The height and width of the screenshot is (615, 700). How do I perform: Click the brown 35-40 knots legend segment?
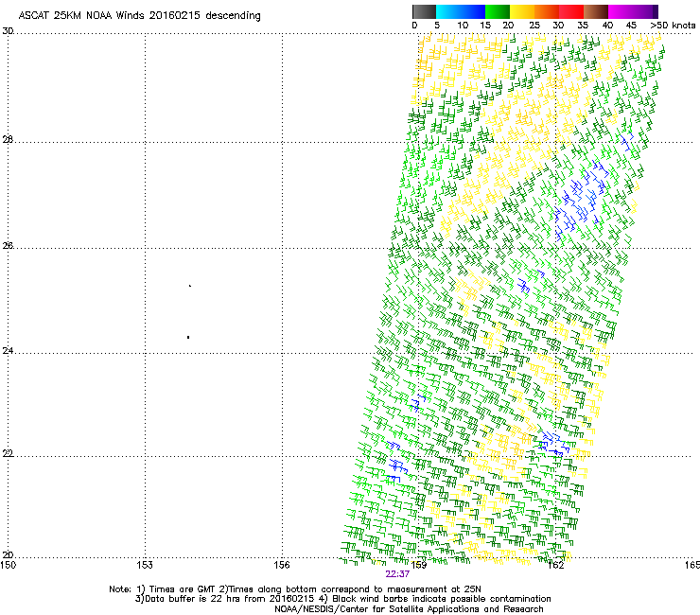point(596,11)
